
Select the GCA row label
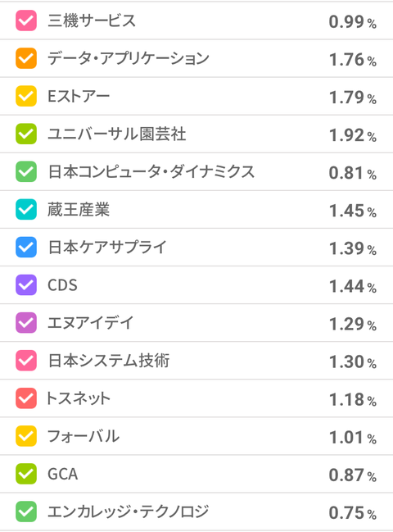pos(63,474)
